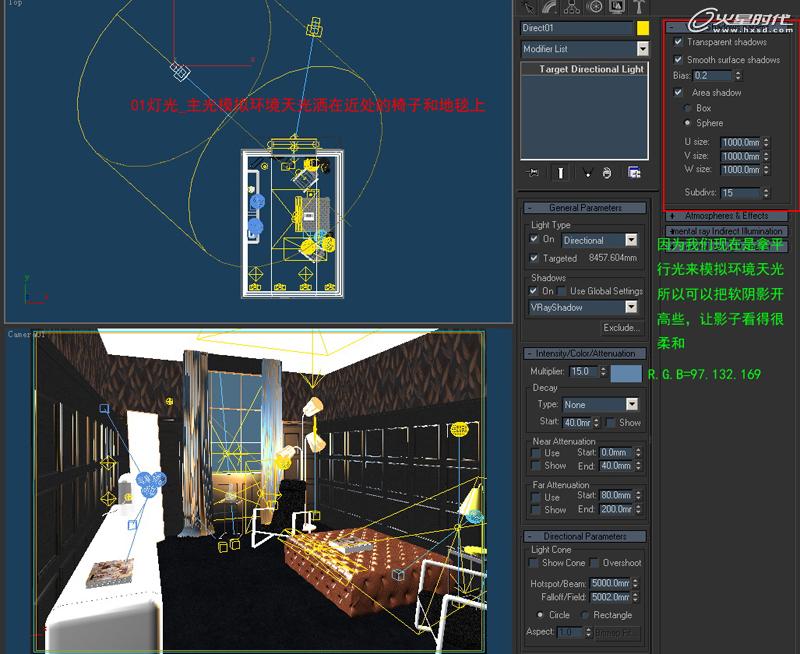The height and width of the screenshot is (654, 800).
Task: Click Far Attenuation End field
Action: (616, 509)
